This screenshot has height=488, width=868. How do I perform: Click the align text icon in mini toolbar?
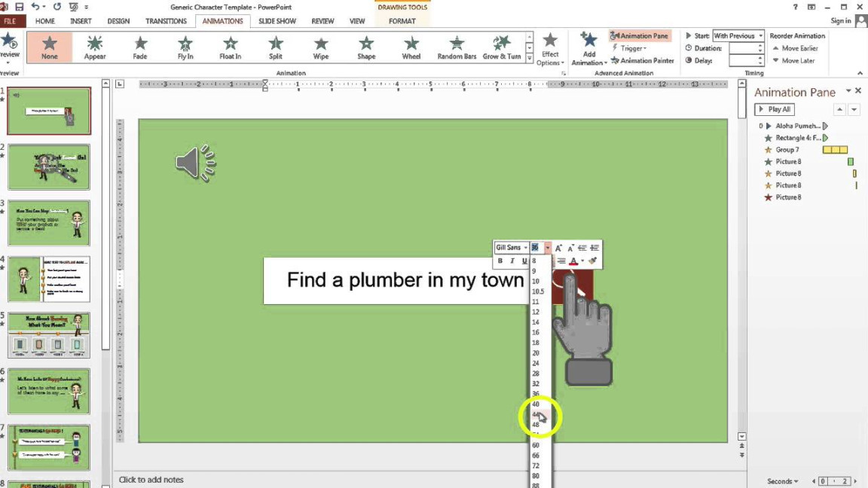coord(561,261)
